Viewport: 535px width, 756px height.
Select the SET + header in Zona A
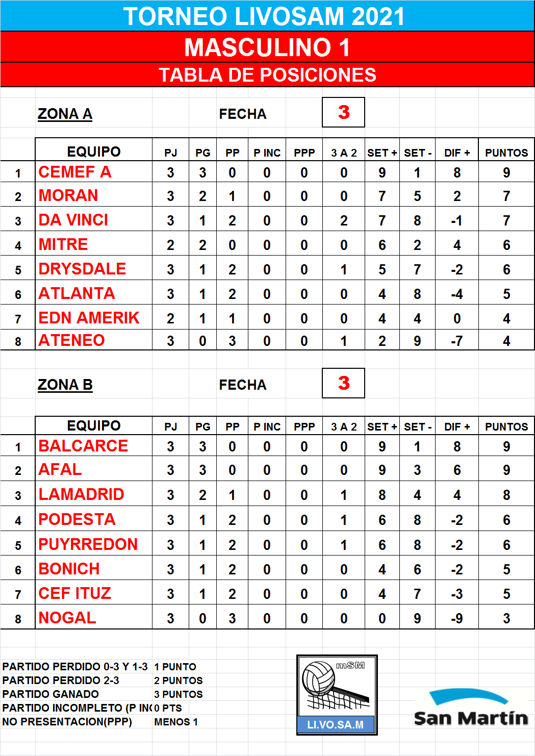coord(382,153)
